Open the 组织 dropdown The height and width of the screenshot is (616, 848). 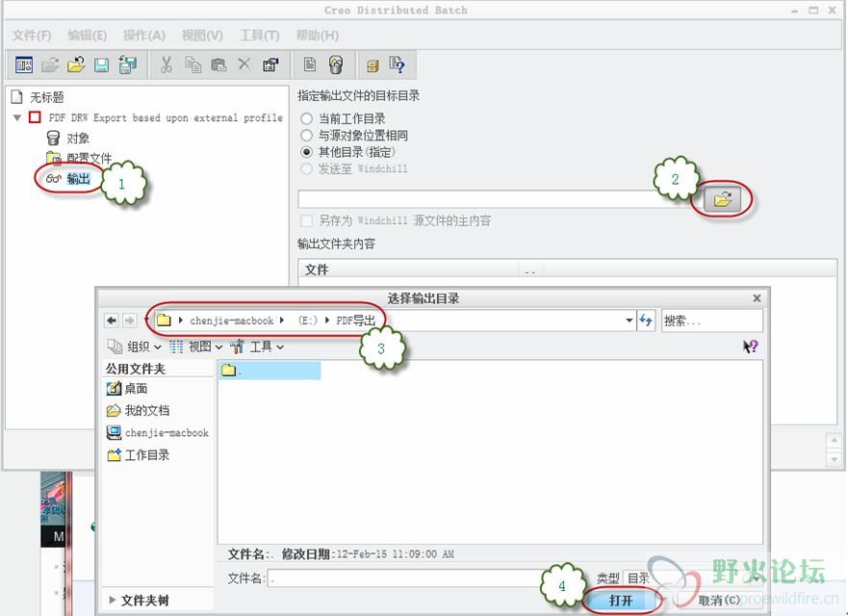pyautogui.click(x=135, y=346)
